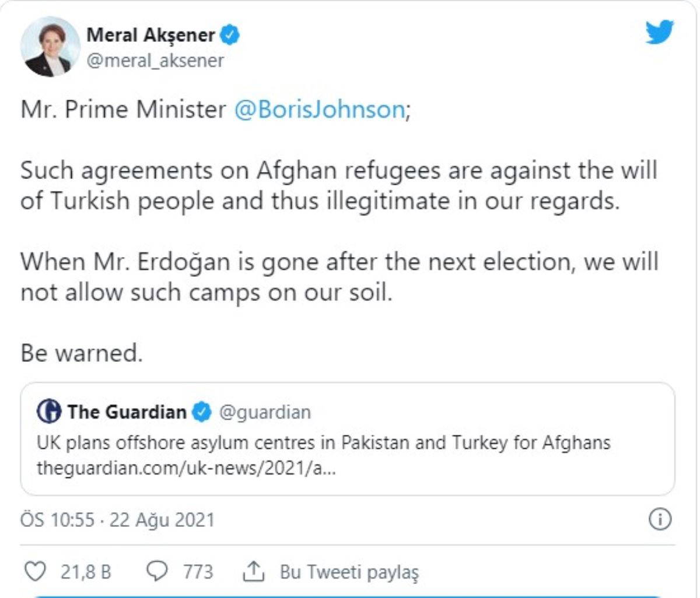
Task: Click the reply speech bubble icon
Action: [x=157, y=572]
